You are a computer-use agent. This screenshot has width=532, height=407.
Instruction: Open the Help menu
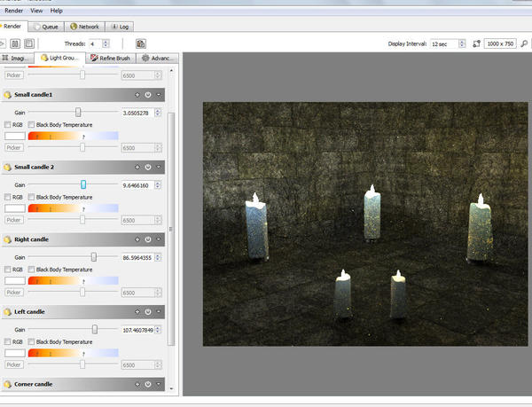57,11
